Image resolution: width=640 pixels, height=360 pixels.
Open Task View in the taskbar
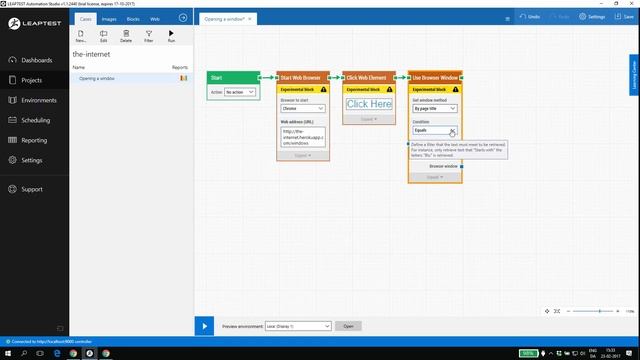(x=40, y=353)
